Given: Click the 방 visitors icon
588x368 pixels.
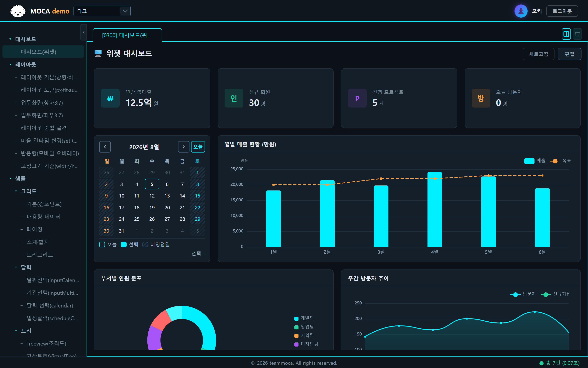Looking at the screenshot, I should point(481,98).
